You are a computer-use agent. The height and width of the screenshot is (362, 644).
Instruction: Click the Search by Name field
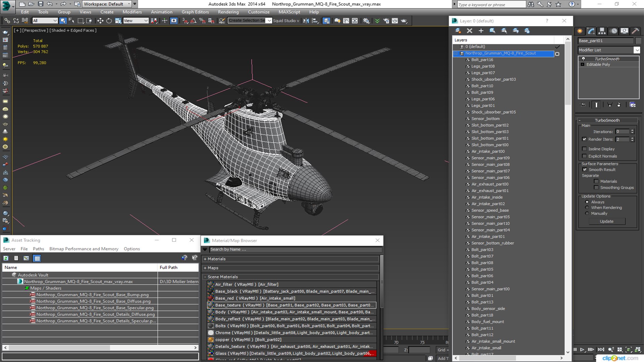coord(296,249)
